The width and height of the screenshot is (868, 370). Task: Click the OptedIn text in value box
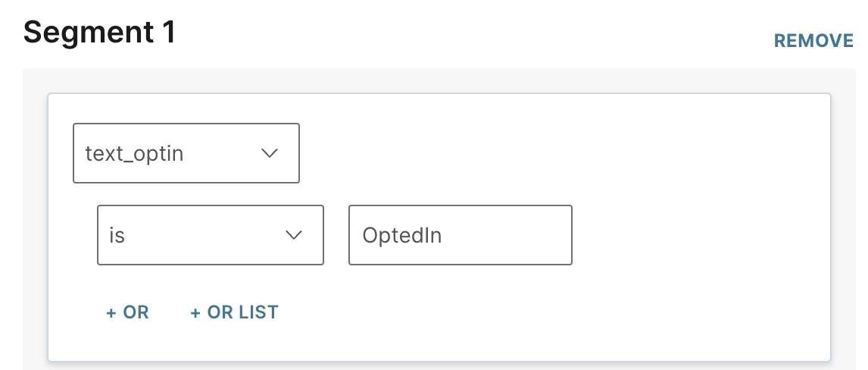tap(402, 235)
